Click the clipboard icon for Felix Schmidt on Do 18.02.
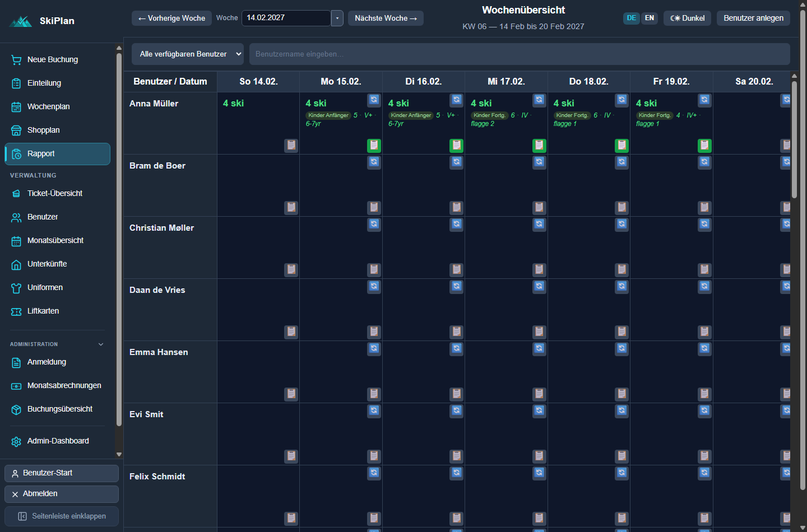This screenshot has width=807, height=532. 622,519
